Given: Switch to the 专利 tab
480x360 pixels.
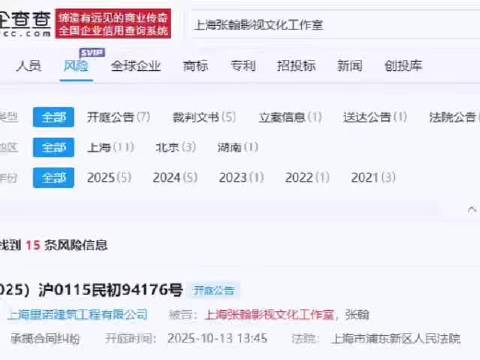Looking at the screenshot, I should [x=243, y=66].
